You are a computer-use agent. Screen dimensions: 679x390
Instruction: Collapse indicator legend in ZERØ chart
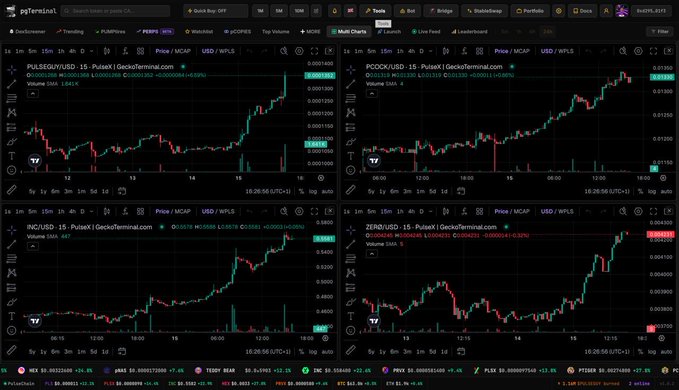pyautogui.click(x=372, y=254)
